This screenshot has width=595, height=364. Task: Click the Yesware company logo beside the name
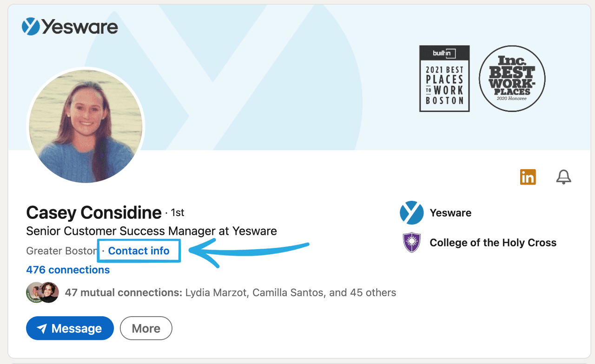pyautogui.click(x=411, y=213)
